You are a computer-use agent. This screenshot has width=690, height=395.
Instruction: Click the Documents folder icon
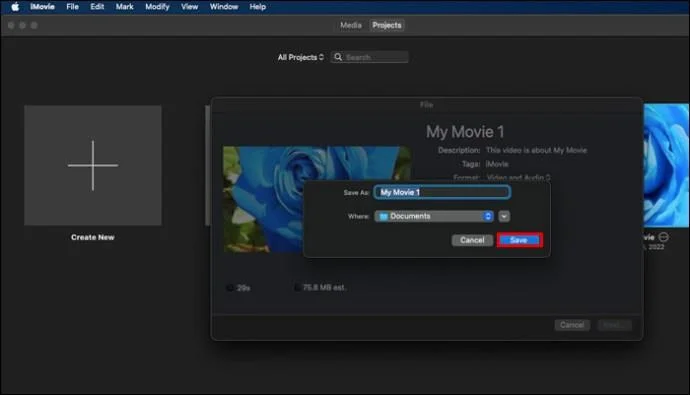coord(383,216)
